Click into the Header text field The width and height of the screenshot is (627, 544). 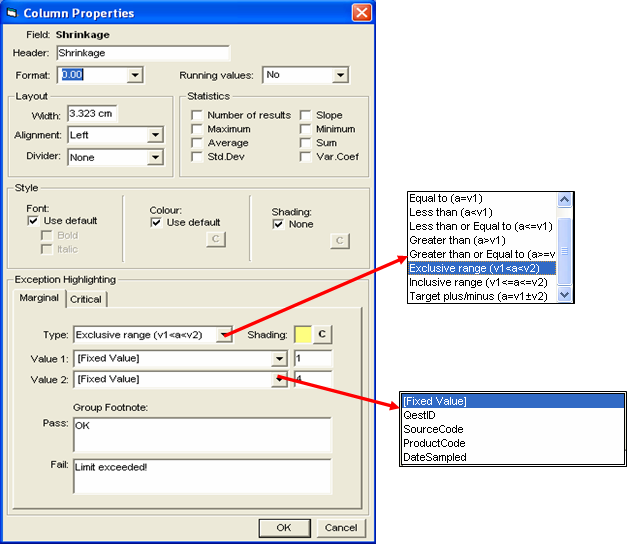pos(142,52)
